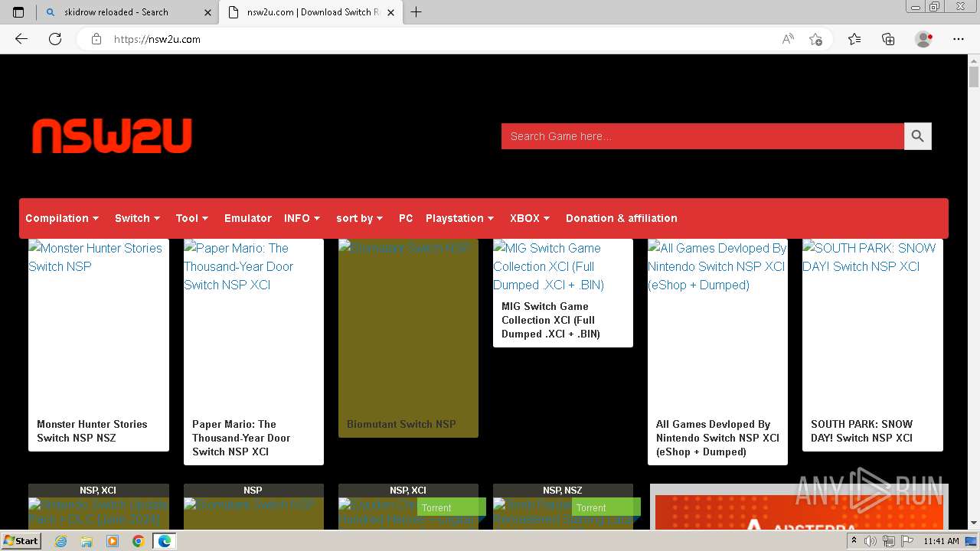Open the browser profile avatar
980x551 pixels.
coord(924,39)
